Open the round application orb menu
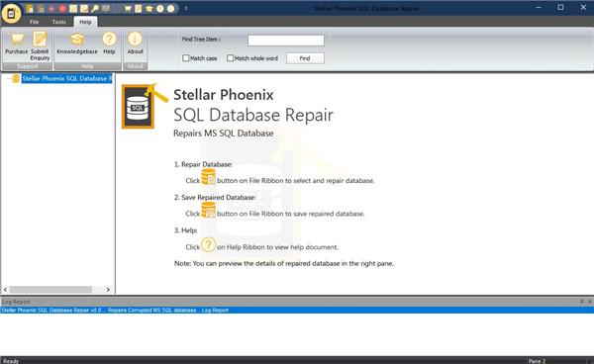Image resolution: width=594 pixels, height=364 pixels. click(11, 13)
